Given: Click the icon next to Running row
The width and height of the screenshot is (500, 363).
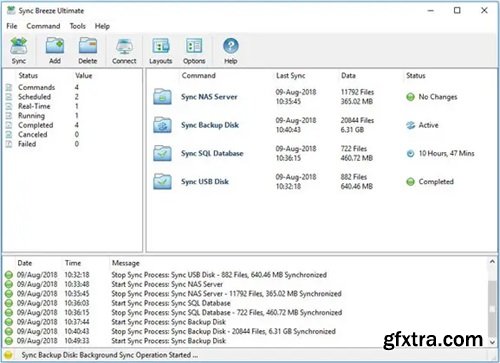Looking at the screenshot, I should click(9, 116).
